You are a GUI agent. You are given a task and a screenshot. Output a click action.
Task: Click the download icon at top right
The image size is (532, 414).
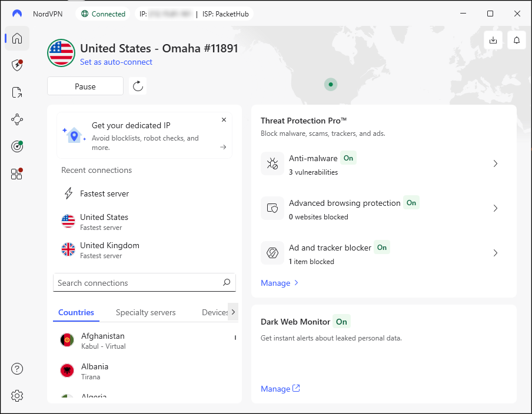pos(493,40)
